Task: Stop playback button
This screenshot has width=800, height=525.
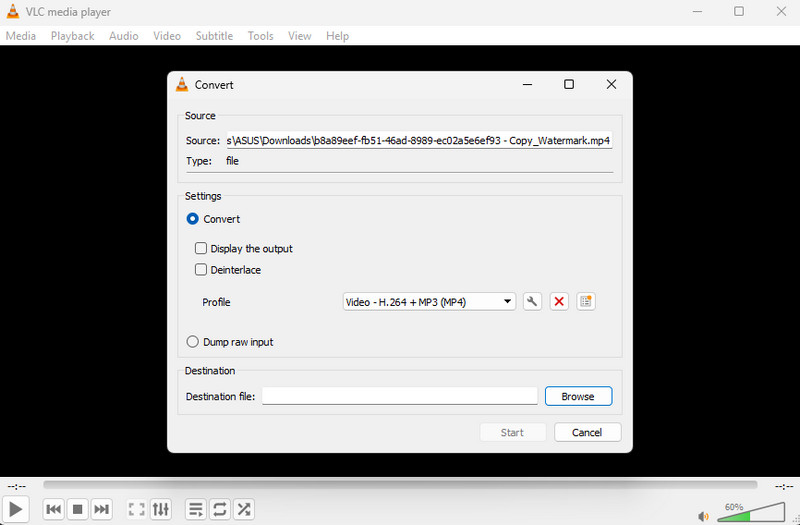Action: pos(78,509)
